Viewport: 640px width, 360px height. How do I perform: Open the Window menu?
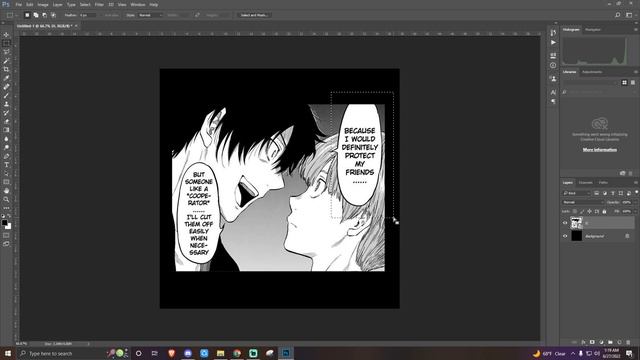click(x=138, y=4)
